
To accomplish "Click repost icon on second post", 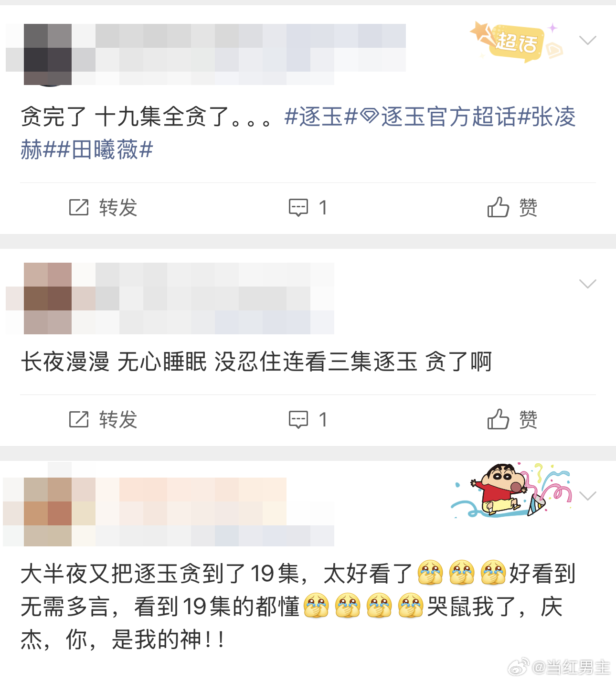I will pyautogui.click(x=79, y=420).
